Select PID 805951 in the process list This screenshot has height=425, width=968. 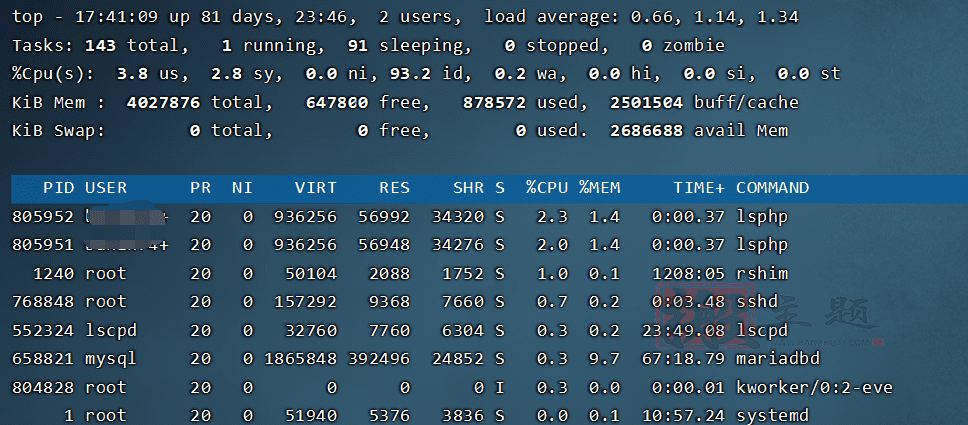click(43, 245)
